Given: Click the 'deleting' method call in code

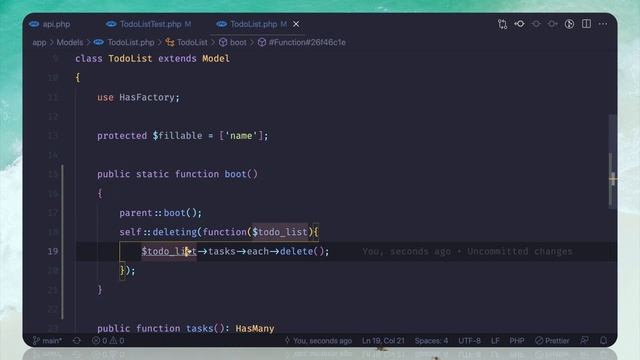Looking at the screenshot, I should pyautogui.click(x=175, y=232).
